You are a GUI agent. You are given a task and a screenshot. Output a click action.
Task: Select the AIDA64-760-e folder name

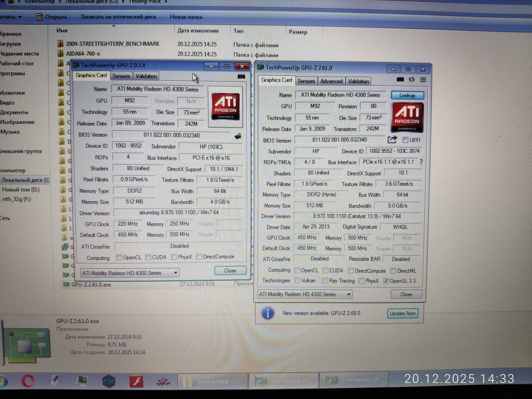pyautogui.click(x=83, y=54)
